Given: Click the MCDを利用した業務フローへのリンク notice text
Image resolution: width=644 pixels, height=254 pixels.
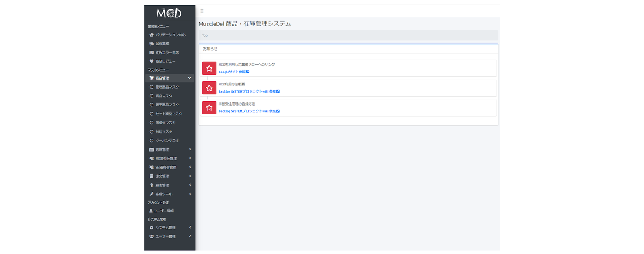Looking at the screenshot, I should click(x=247, y=65).
